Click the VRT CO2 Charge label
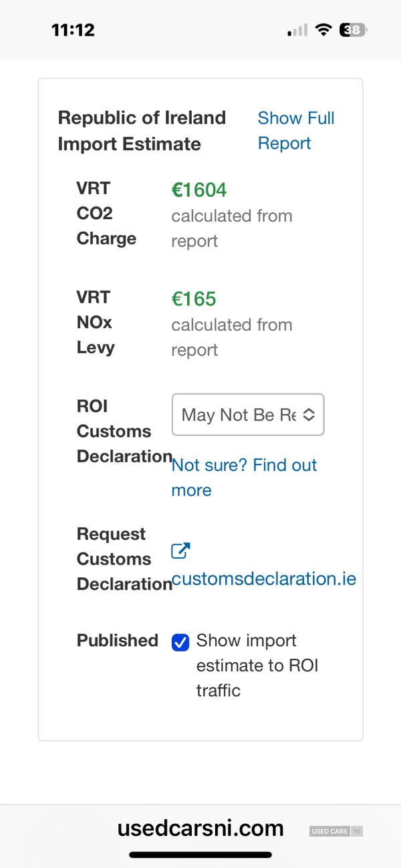This screenshot has width=401, height=868. coord(106,213)
